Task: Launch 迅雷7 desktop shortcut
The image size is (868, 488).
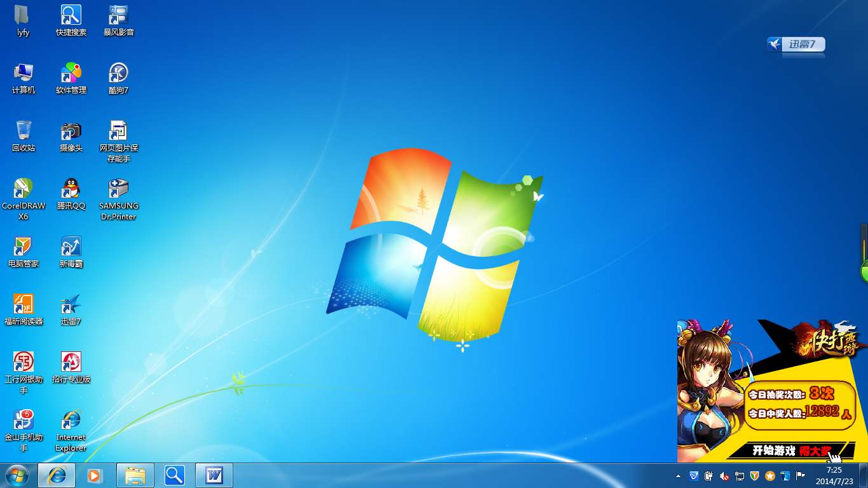Action: pos(71,309)
